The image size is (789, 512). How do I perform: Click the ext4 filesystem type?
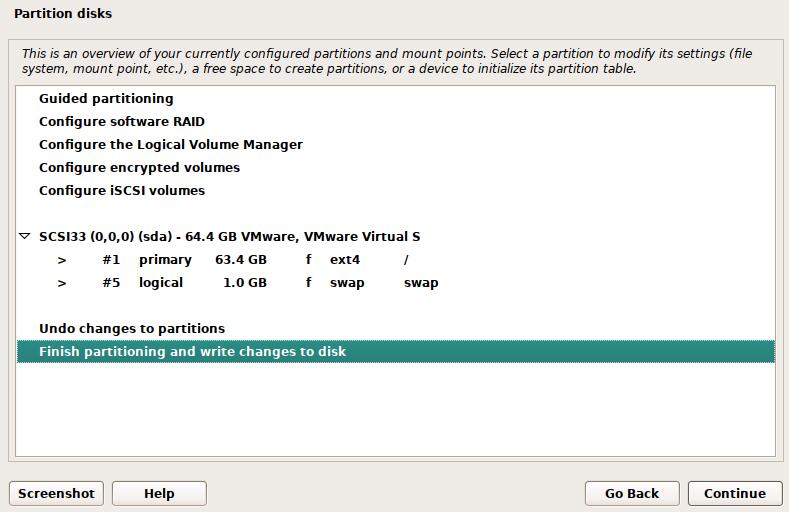(x=345, y=260)
